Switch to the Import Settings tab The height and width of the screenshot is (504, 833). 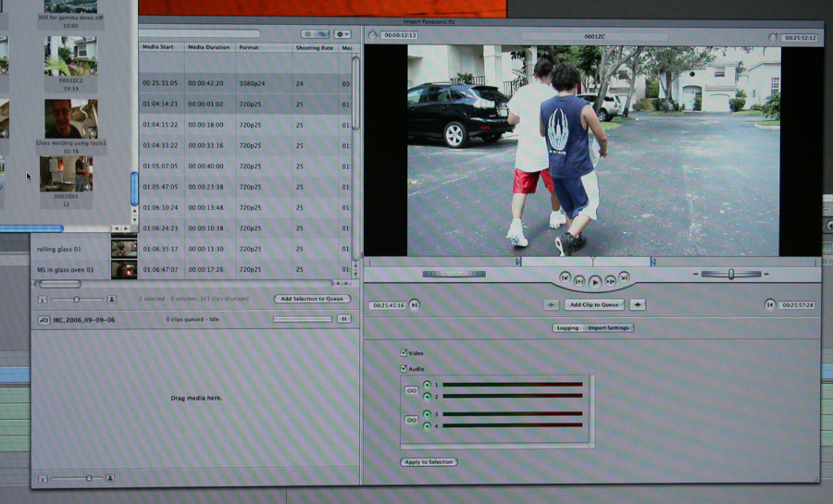click(608, 328)
